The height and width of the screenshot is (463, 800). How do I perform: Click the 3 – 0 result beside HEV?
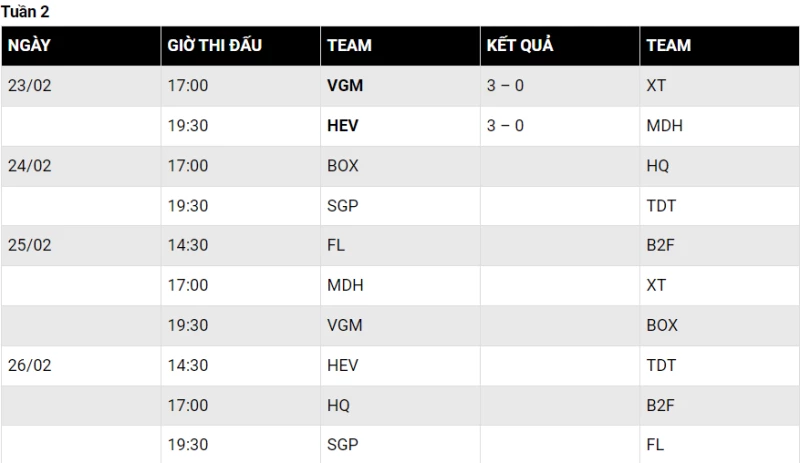coord(505,126)
